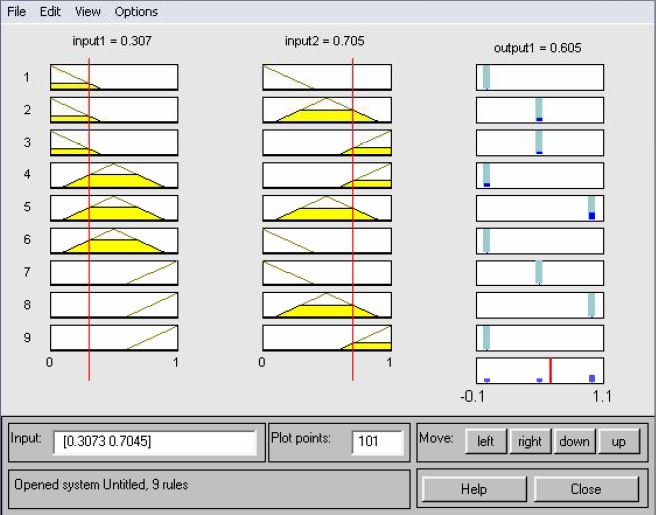Click rule 2 output1 plot
656x515 pixels.
[x=540, y=110]
